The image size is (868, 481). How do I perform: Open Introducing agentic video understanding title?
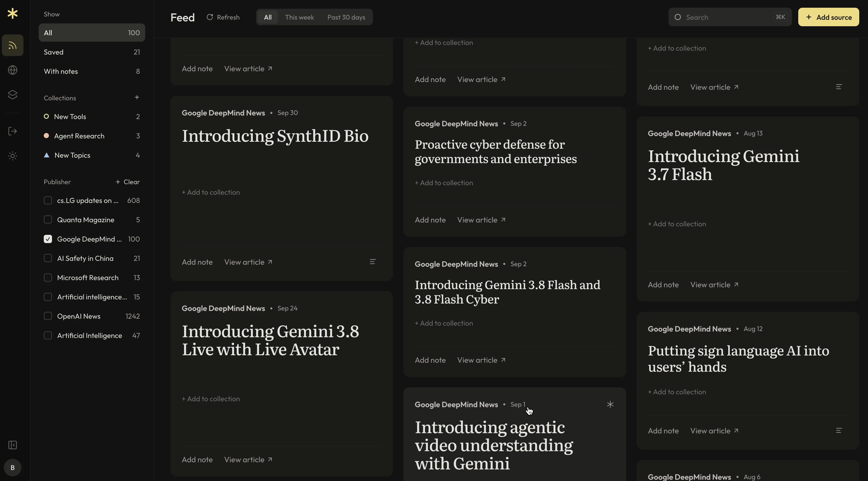(x=494, y=445)
